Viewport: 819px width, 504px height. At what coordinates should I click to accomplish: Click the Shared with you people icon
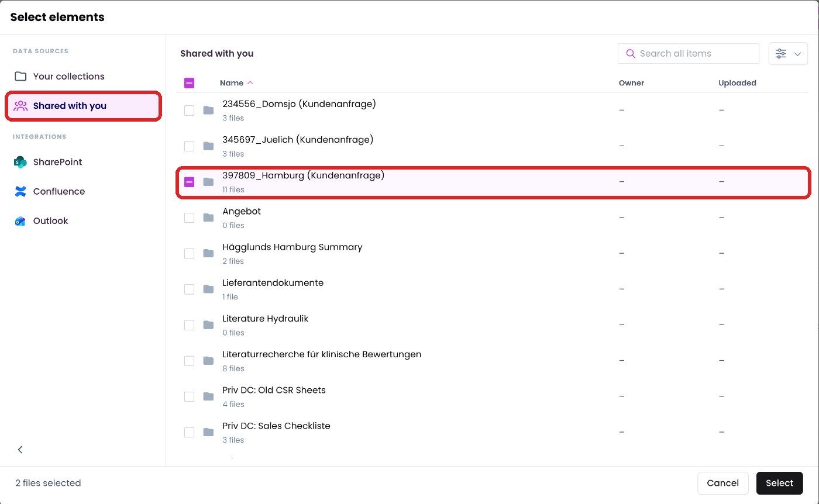[20, 106]
